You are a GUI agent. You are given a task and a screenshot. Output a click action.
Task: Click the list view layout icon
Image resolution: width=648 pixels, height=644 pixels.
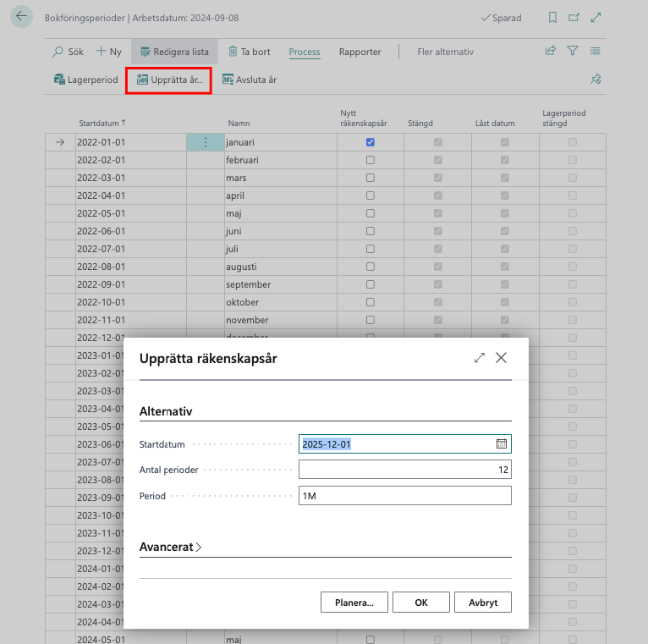pyautogui.click(x=596, y=52)
